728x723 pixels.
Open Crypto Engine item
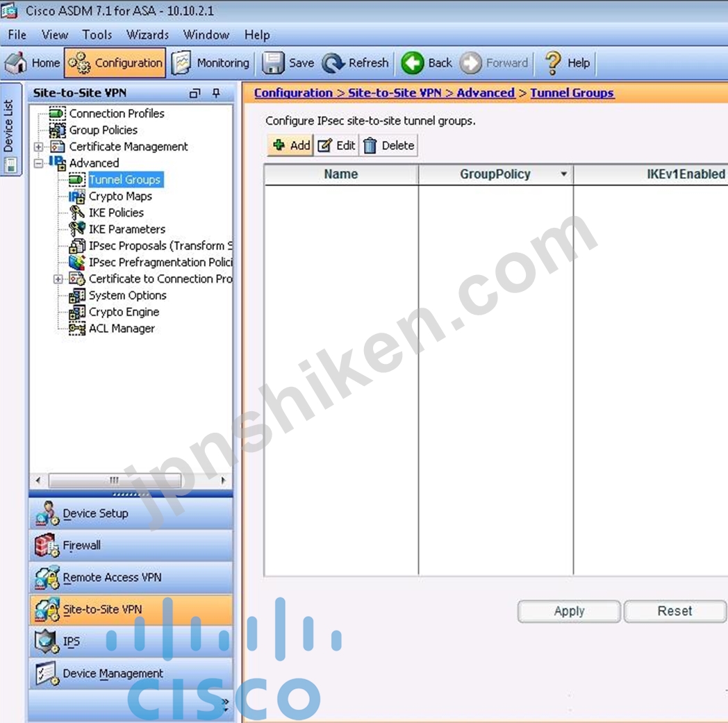[x=124, y=312]
